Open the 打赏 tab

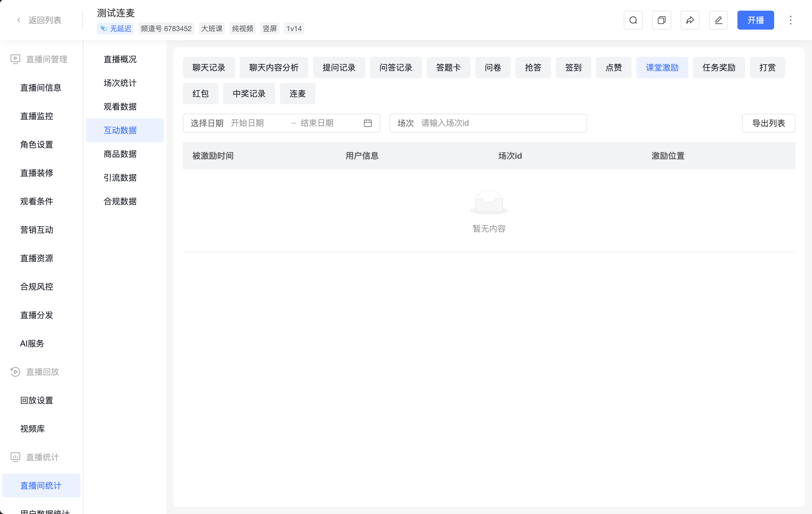pos(767,68)
